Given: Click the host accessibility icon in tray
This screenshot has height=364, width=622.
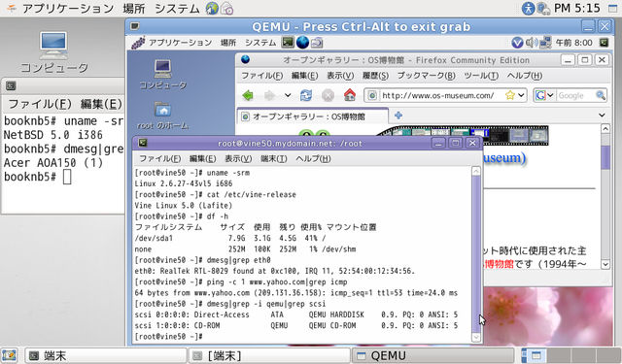Looking at the screenshot, I should pyautogui.click(x=528, y=9).
